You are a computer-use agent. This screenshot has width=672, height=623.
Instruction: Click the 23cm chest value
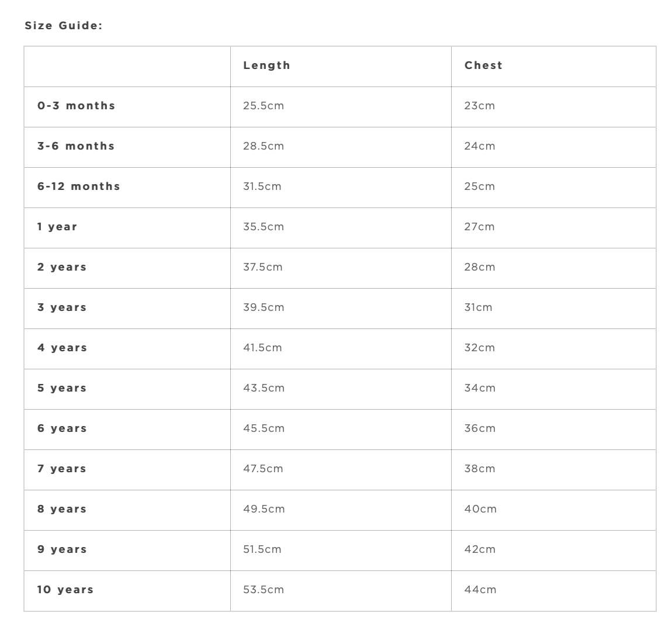tap(479, 106)
